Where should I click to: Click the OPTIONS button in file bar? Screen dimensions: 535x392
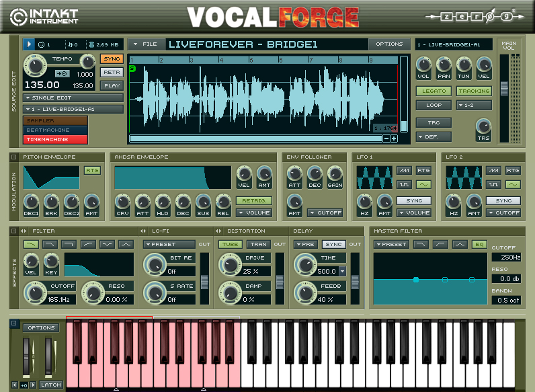389,44
